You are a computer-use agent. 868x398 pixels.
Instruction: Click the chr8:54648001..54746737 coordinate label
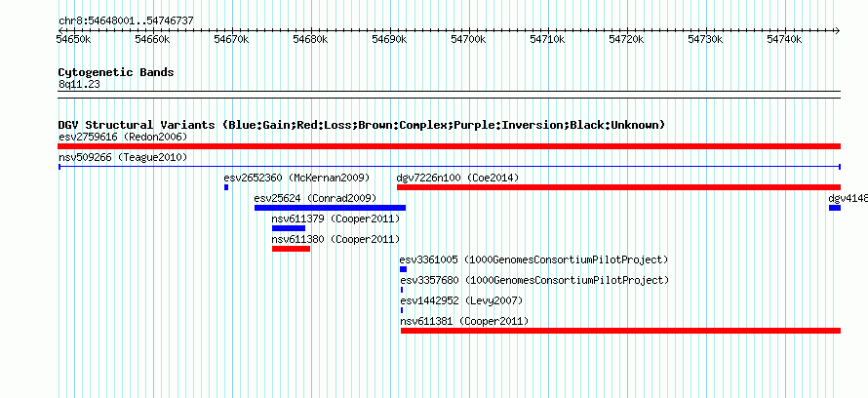point(126,21)
